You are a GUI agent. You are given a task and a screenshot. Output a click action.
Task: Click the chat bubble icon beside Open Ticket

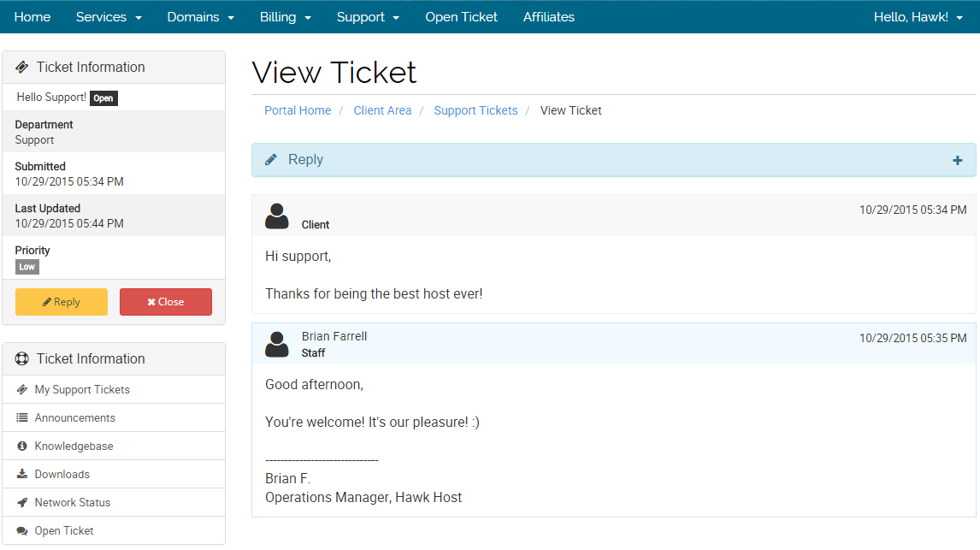click(22, 531)
